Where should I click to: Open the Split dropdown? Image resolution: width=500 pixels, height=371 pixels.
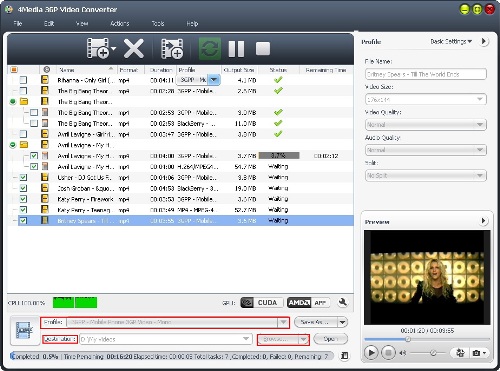click(x=426, y=175)
